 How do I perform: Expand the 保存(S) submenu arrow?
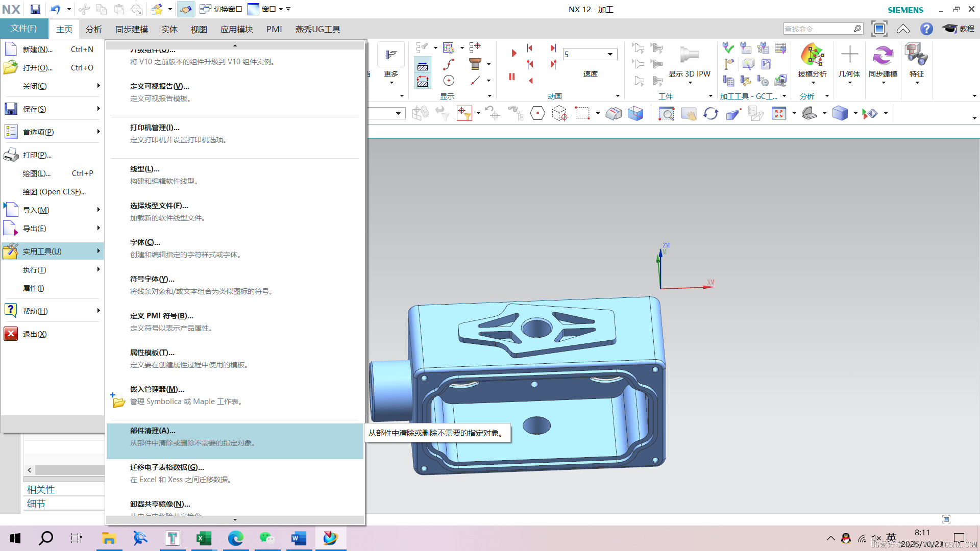point(98,109)
